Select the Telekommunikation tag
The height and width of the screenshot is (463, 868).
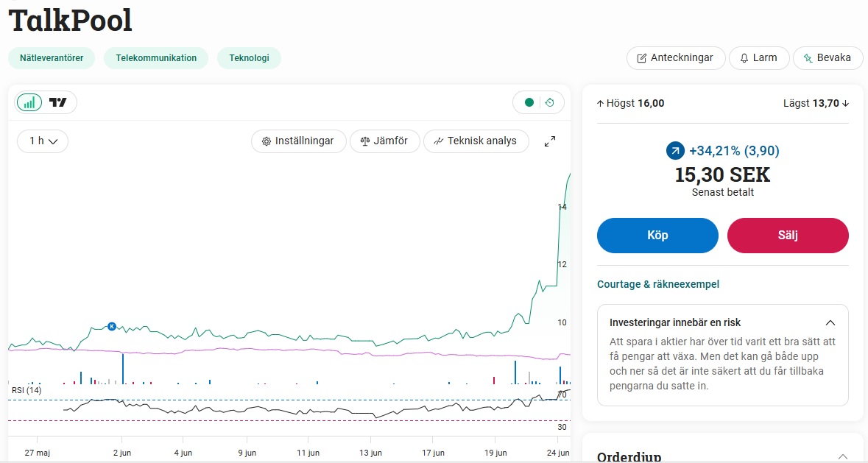point(156,58)
